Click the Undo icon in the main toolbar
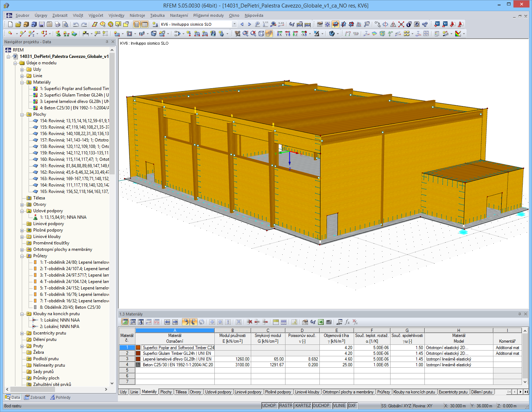The image size is (532, 412). point(75,24)
